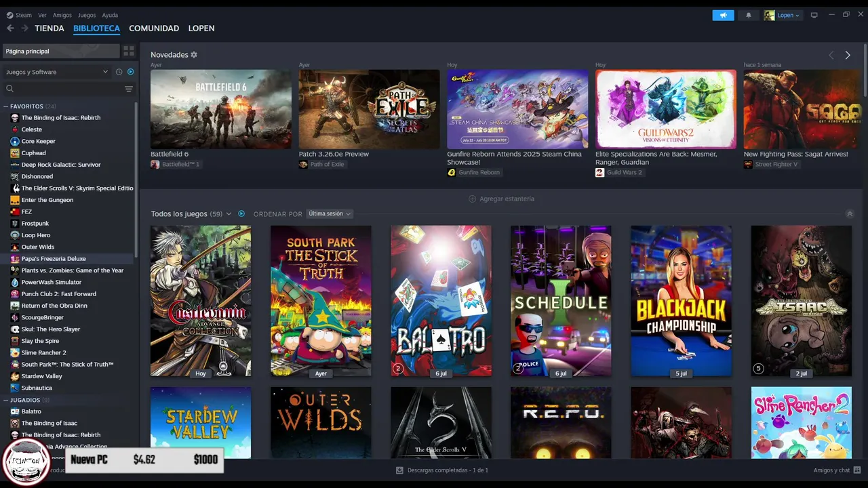Click the search magnifier icon
Image resolution: width=868 pixels, height=488 pixels.
coord(9,89)
